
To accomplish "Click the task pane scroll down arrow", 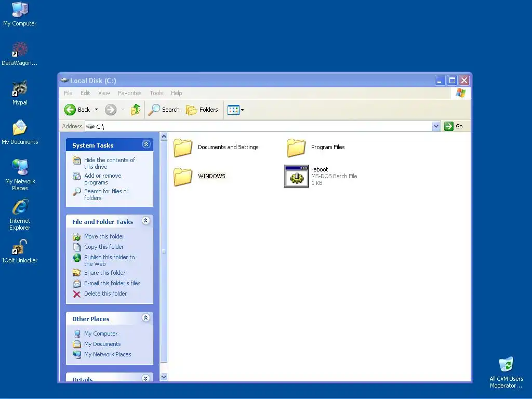I will 164,377.
